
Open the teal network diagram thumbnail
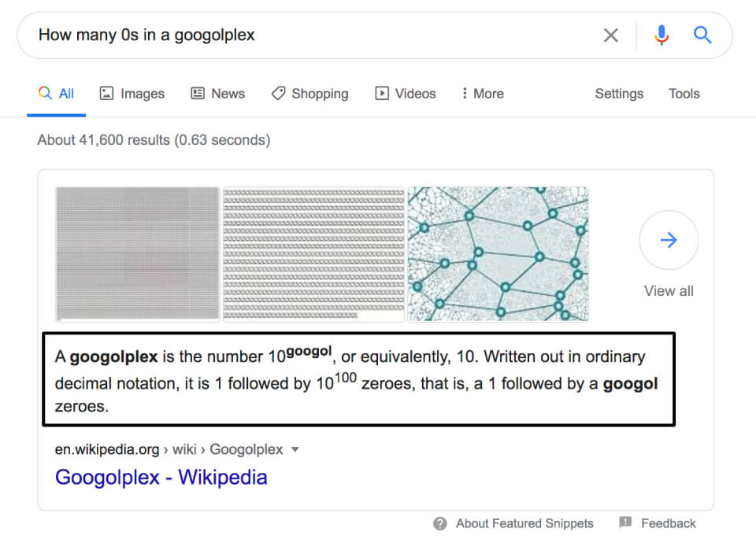pos(498,254)
